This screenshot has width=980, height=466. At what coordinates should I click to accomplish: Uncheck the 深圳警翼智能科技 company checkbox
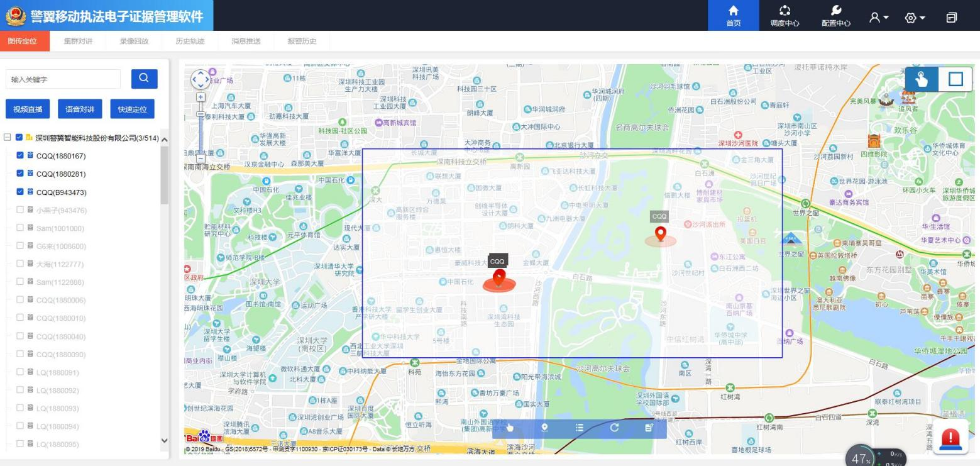19,137
